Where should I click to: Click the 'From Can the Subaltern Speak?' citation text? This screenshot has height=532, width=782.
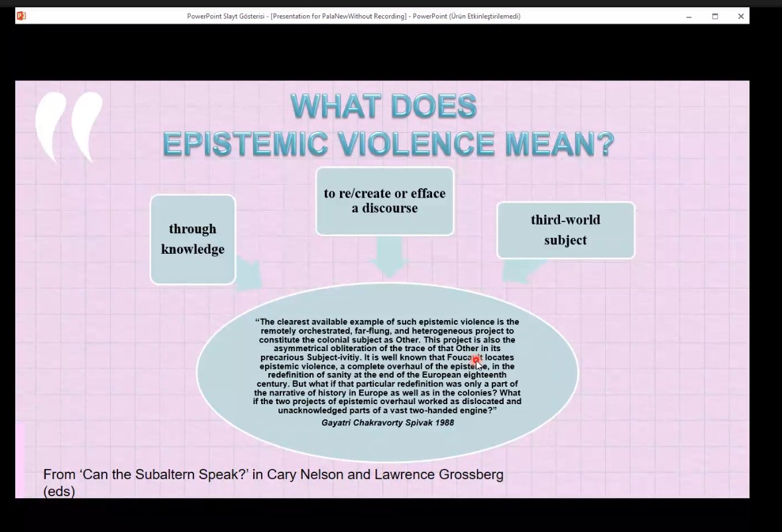coord(273,482)
